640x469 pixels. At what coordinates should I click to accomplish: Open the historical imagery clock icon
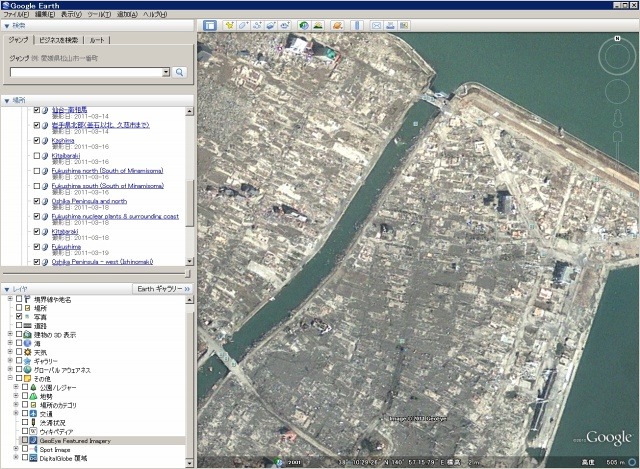[303, 25]
